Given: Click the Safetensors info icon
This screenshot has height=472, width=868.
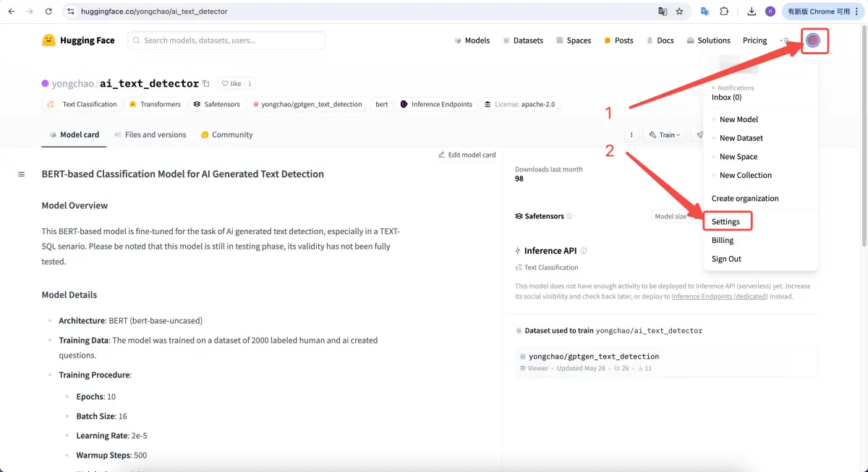Looking at the screenshot, I should pyautogui.click(x=569, y=216).
